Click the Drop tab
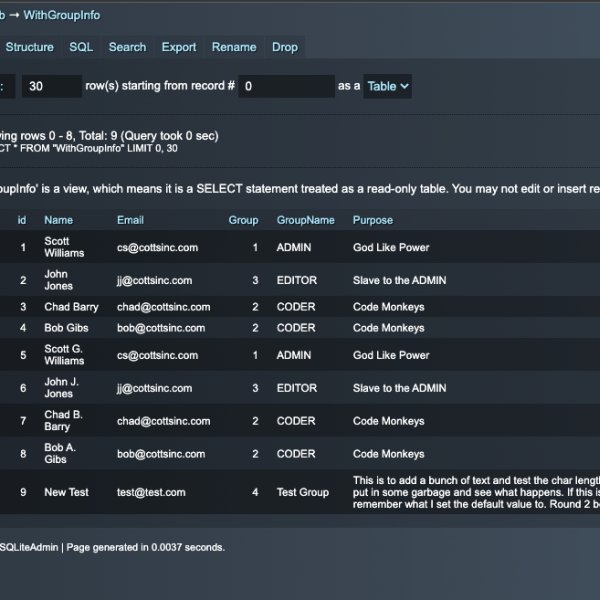The height and width of the screenshot is (600, 600). click(x=284, y=47)
